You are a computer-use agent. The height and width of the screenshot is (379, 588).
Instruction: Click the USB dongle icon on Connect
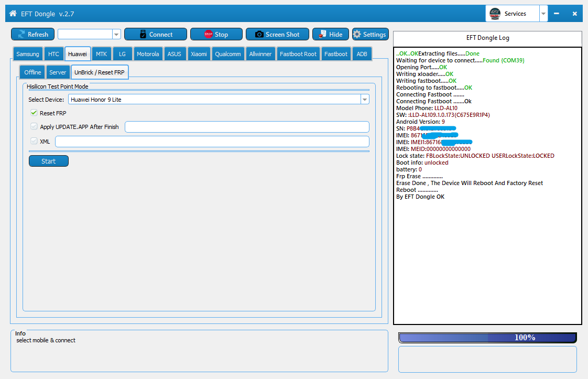point(143,34)
